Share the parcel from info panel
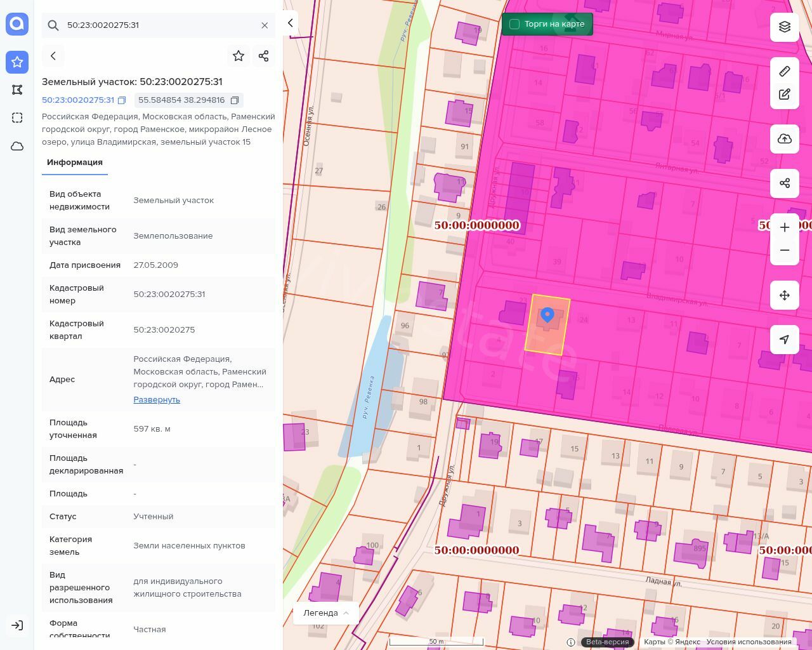 tap(264, 56)
